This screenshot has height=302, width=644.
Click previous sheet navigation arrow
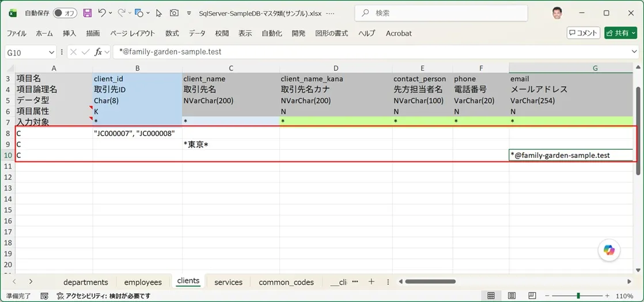click(14, 281)
